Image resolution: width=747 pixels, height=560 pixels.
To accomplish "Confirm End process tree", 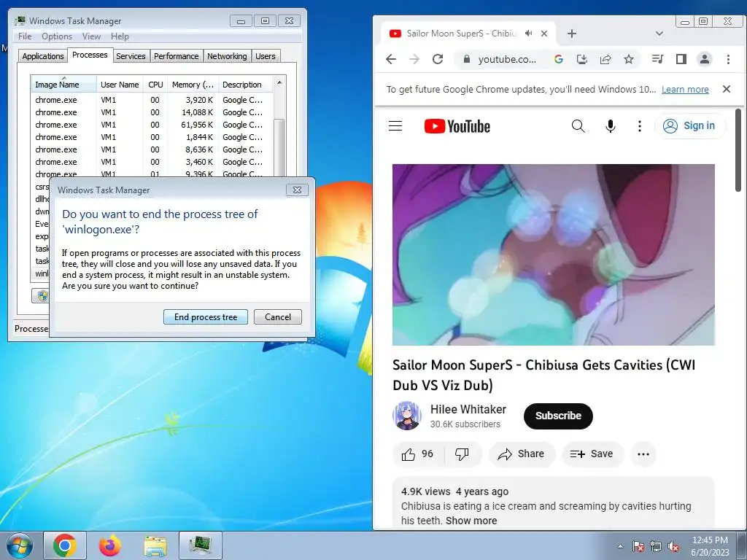I will [205, 316].
